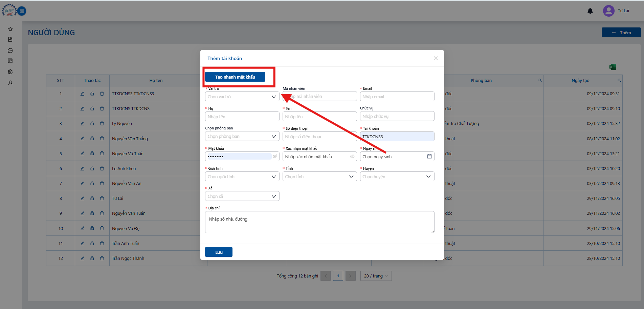
Task: Open the Chọn giới tính dropdown
Action: (242, 177)
